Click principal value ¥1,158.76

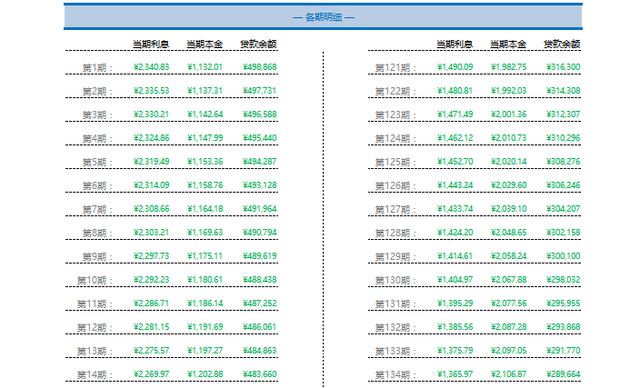pyautogui.click(x=205, y=185)
